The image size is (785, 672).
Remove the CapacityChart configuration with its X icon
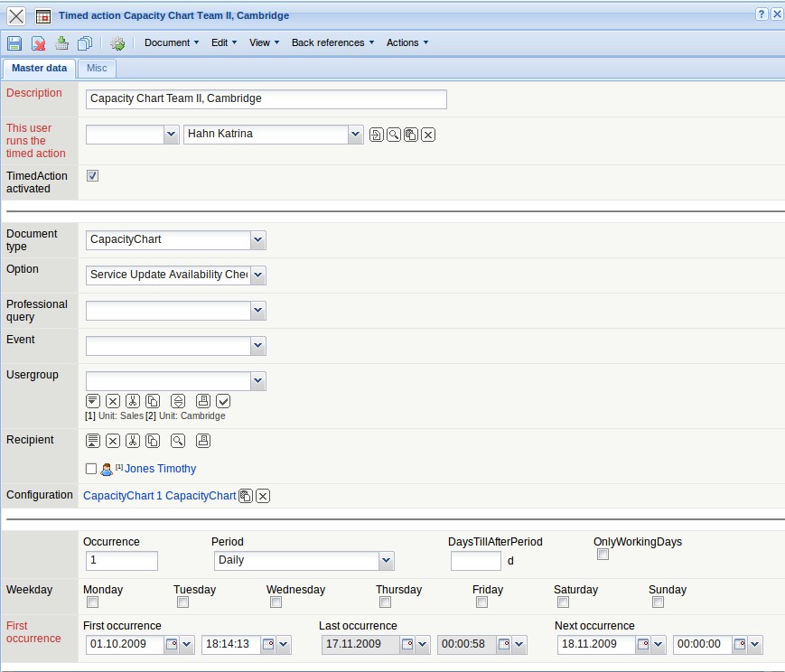263,496
